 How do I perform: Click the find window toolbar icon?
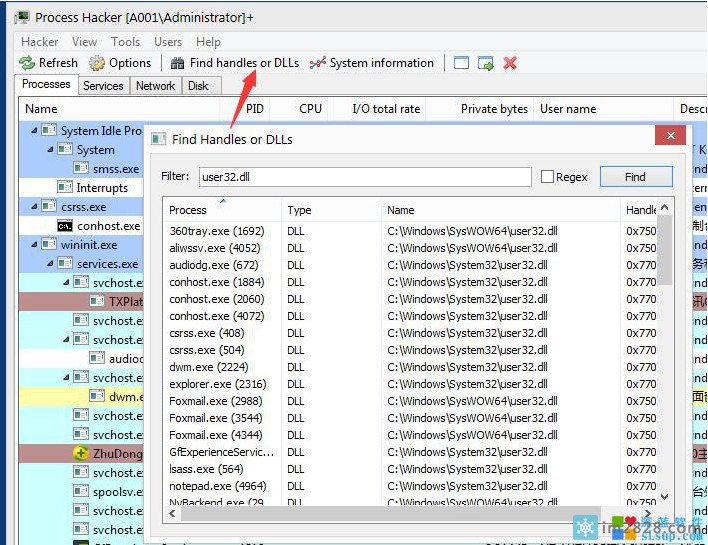tap(461, 63)
